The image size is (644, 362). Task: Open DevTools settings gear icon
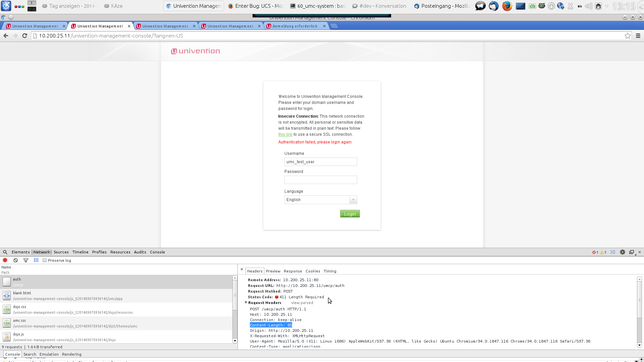coord(623,252)
